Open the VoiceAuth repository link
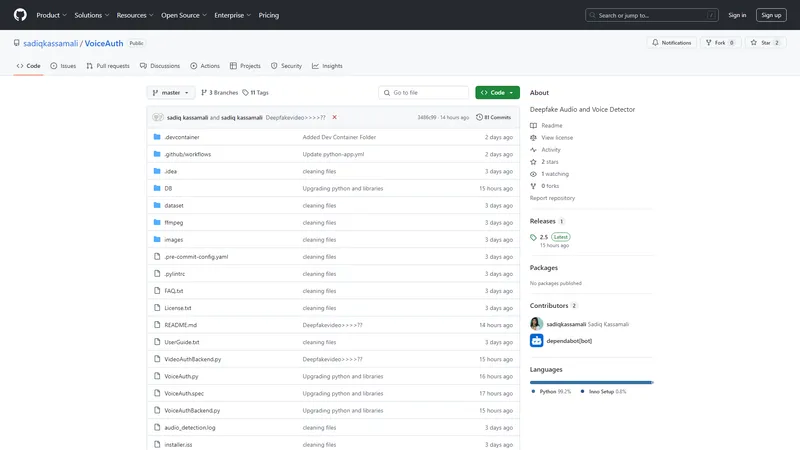Viewport: 800px width, 450px height. coord(104,43)
